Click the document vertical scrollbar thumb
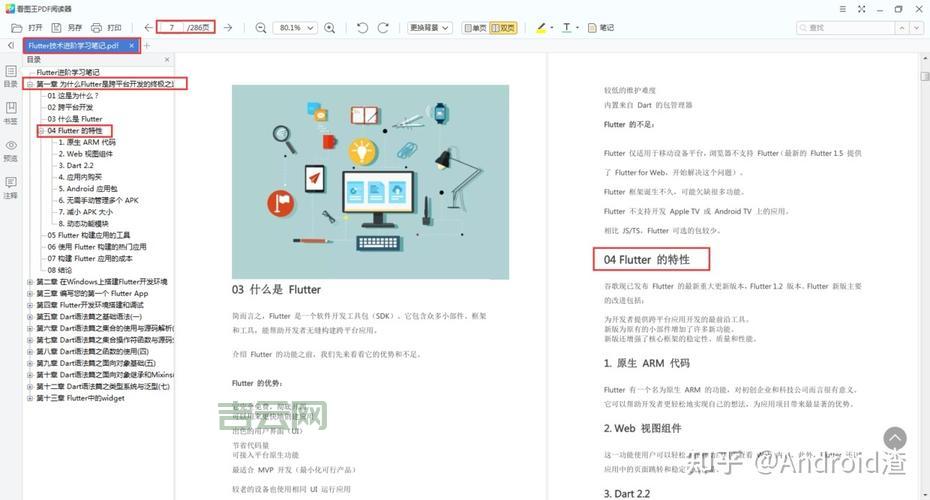Viewport: 930px width, 500px height. (x=924, y=77)
